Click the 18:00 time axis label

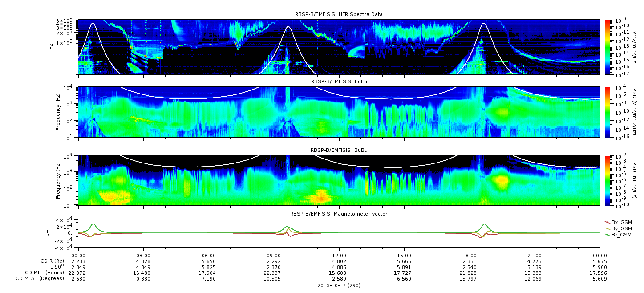(470, 255)
